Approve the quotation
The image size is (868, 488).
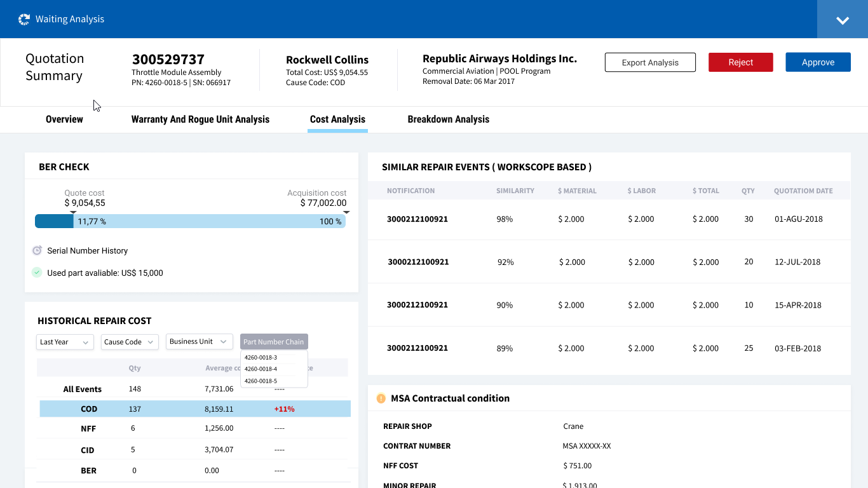818,62
